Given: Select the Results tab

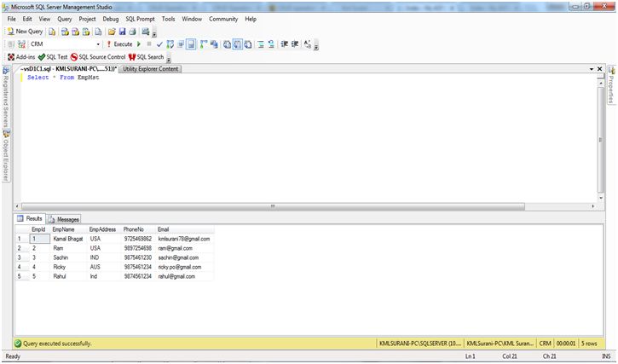Looking at the screenshot, I should click(30, 219).
